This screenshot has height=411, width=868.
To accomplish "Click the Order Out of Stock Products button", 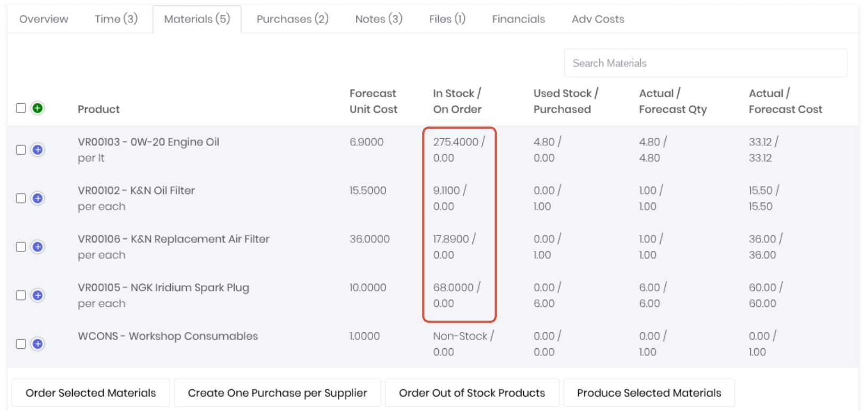I will (472, 393).
